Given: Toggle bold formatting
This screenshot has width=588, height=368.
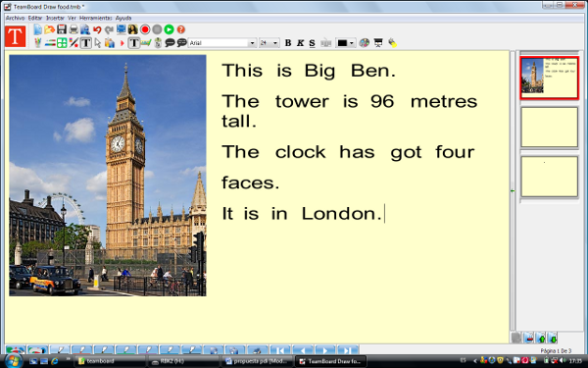Looking at the screenshot, I should [x=288, y=43].
